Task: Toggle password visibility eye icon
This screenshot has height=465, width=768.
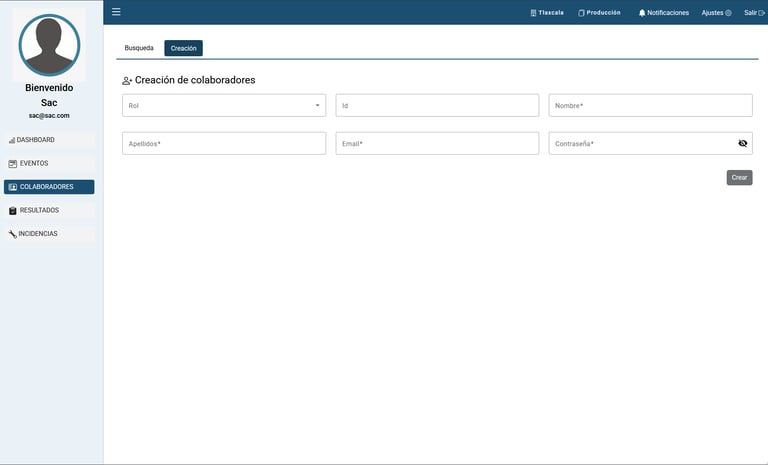Action: click(x=743, y=144)
